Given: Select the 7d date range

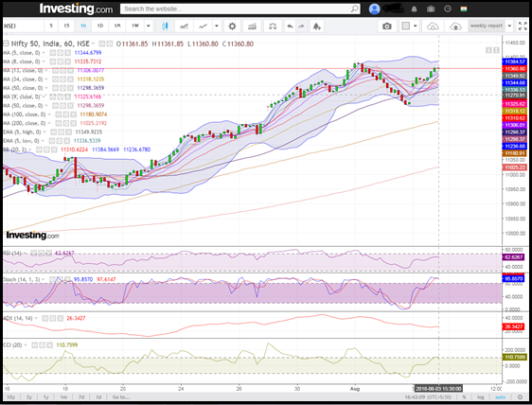Looking at the screenshot, I should tap(81, 397).
